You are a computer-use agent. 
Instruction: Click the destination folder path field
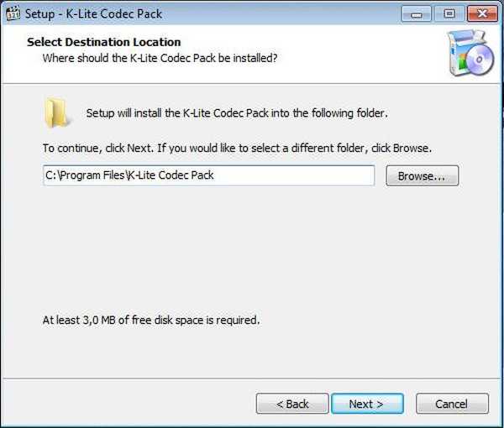click(x=208, y=175)
